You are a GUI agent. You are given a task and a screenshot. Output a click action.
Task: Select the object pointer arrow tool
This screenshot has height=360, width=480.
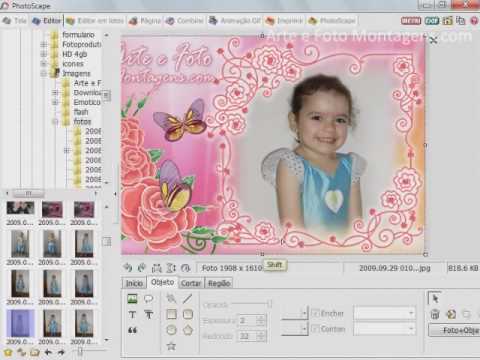coord(435,298)
